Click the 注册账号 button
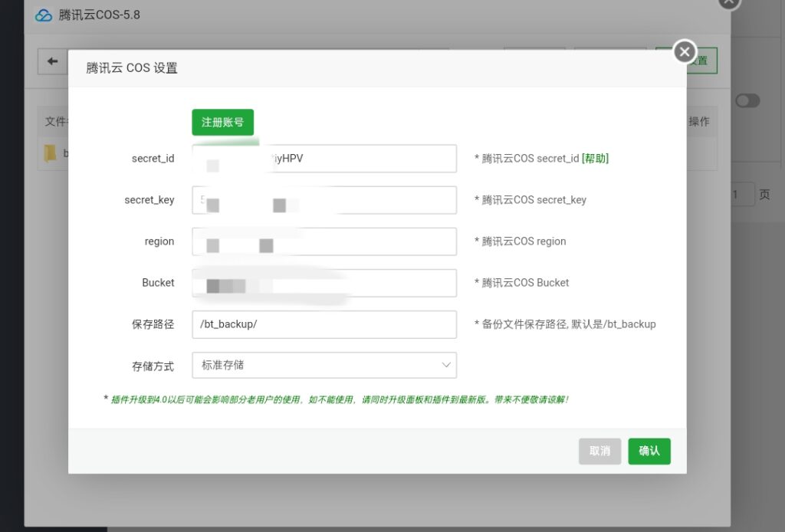The width and height of the screenshot is (785, 532). pos(223,122)
